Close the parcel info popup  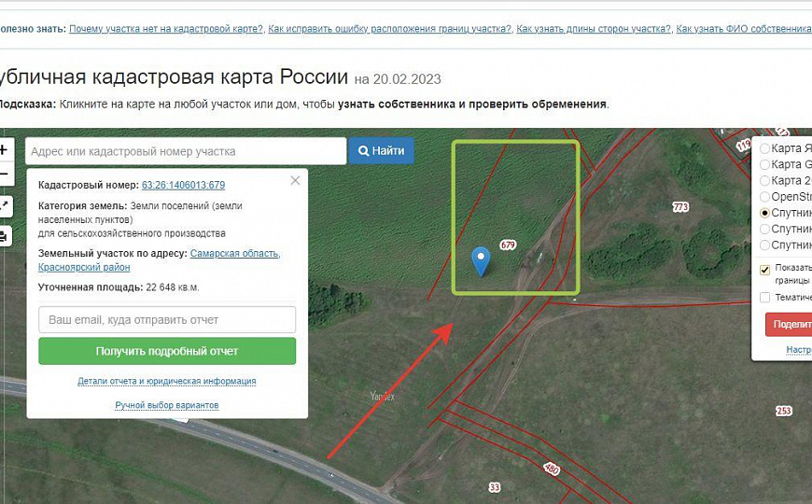pyautogui.click(x=295, y=180)
